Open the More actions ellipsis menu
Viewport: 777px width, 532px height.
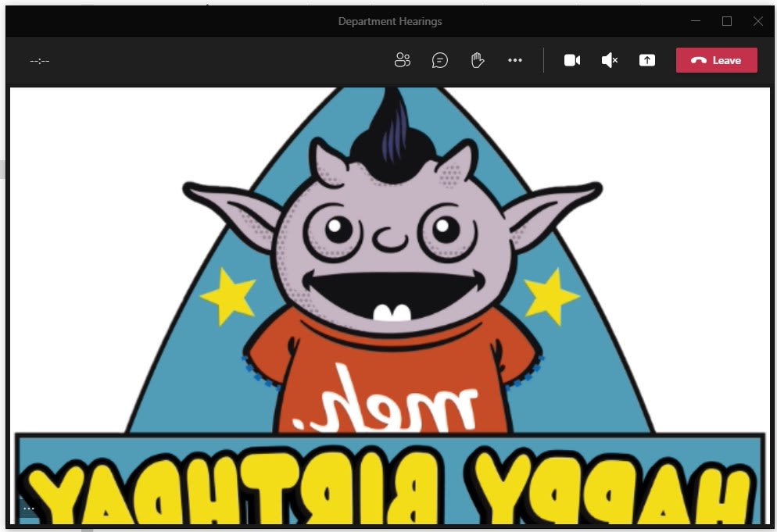tap(515, 60)
